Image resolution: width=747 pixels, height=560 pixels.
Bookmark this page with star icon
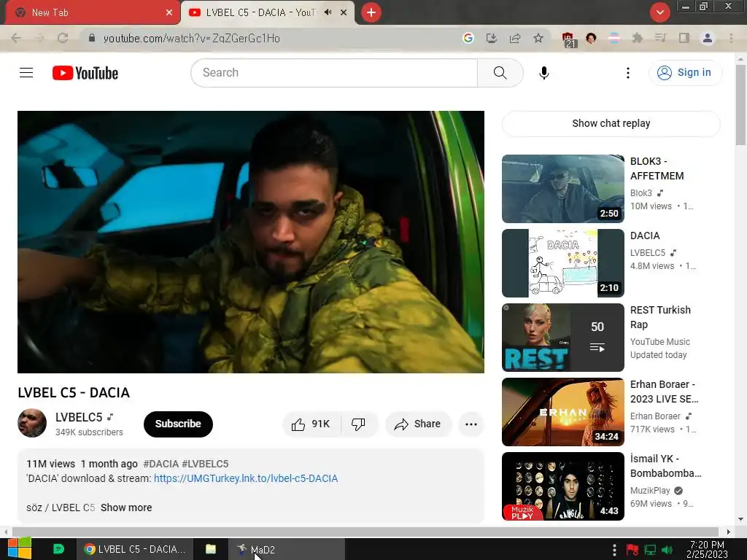tap(538, 38)
